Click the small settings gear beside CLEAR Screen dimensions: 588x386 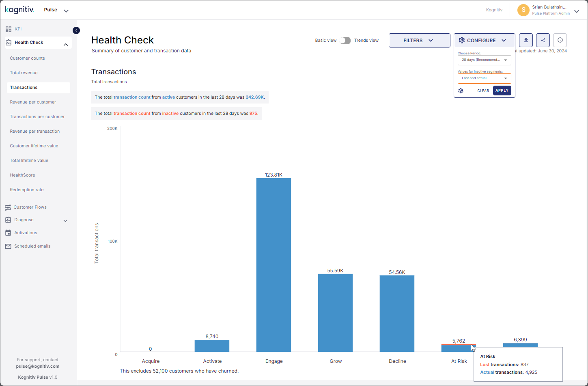coord(461,91)
